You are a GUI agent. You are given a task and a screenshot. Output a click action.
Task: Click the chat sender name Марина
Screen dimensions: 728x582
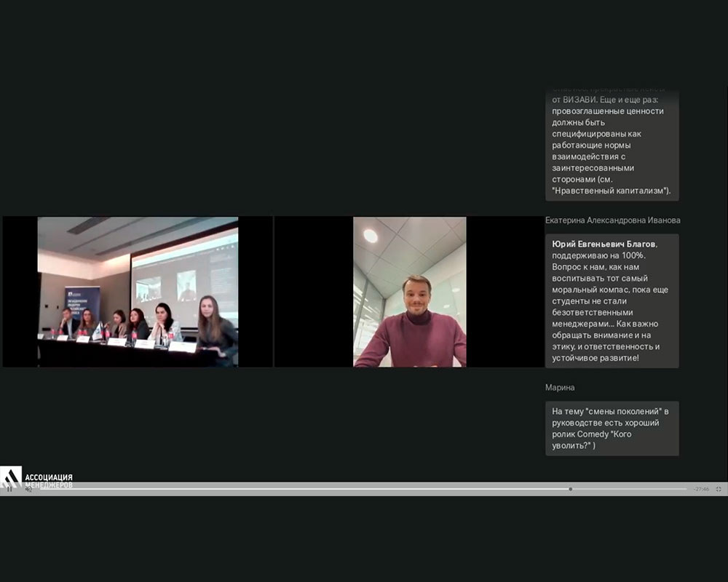[560, 388]
